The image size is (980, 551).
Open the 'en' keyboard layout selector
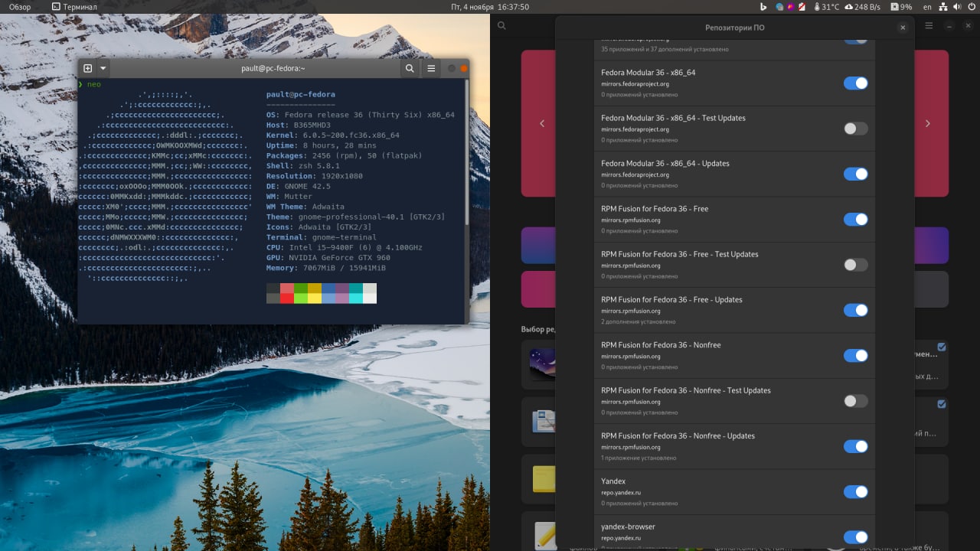coord(927,7)
